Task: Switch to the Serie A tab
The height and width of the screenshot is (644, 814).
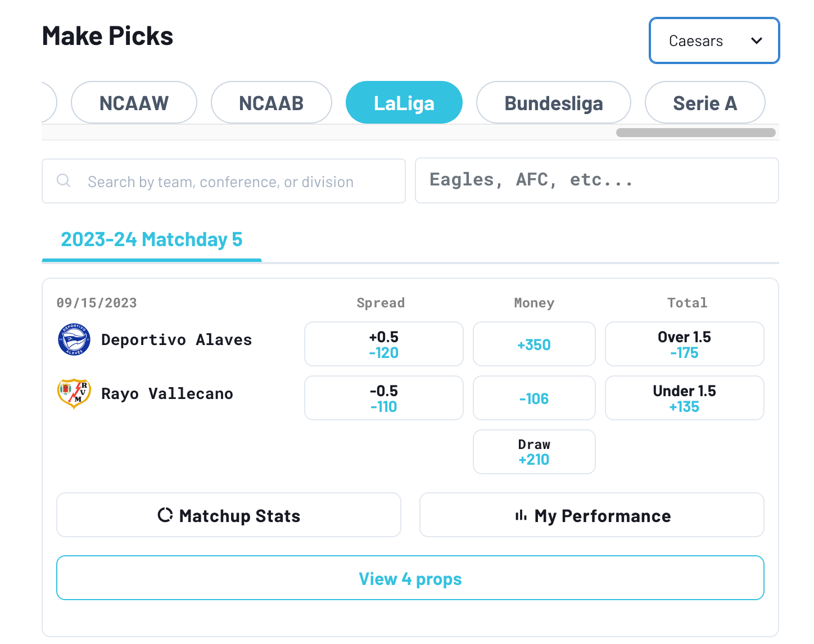Action: (705, 103)
